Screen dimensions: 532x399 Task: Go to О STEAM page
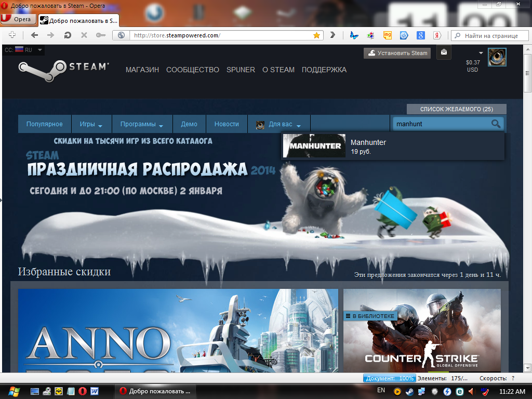(x=278, y=70)
